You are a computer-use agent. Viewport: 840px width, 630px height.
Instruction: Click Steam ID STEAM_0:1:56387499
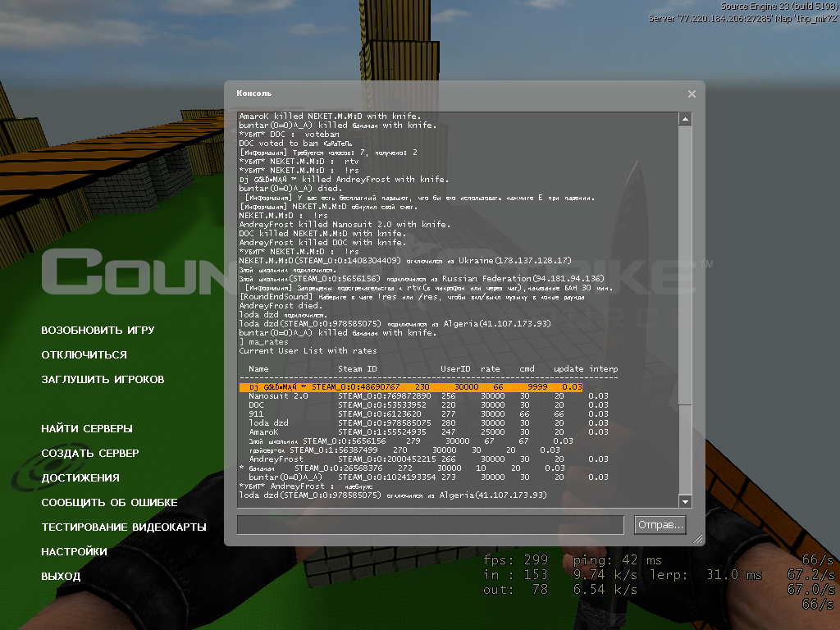pyautogui.click(x=334, y=450)
